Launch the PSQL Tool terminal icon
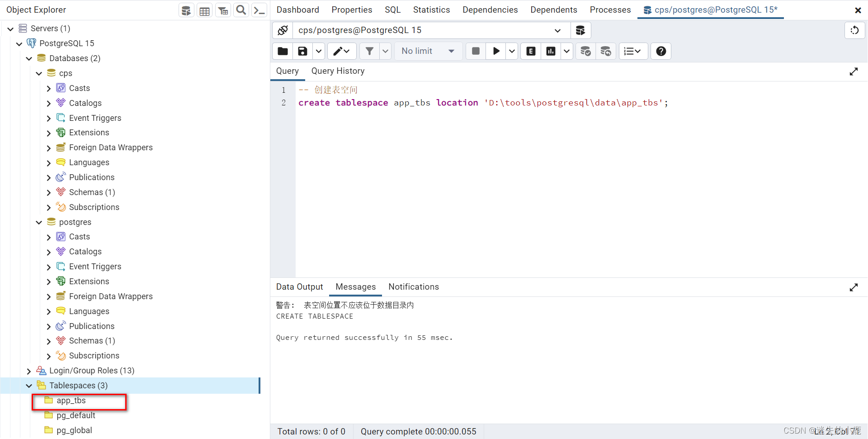 coord(259,10)
